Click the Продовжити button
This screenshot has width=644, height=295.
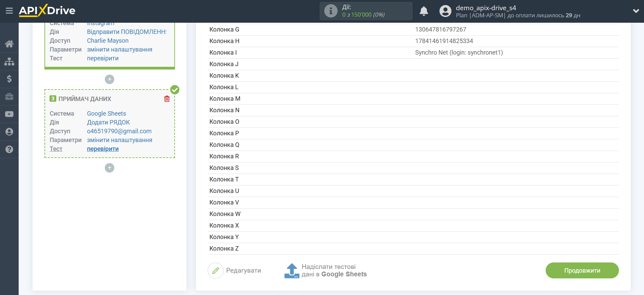tap(582, 271)
